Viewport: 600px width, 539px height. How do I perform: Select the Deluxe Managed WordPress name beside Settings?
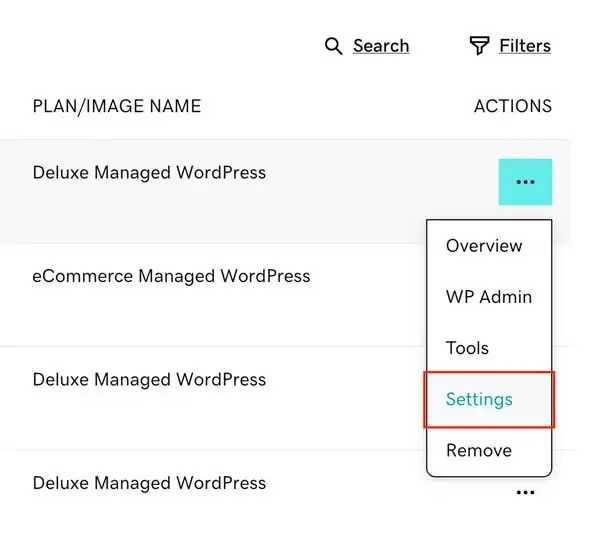coord(149,379)
